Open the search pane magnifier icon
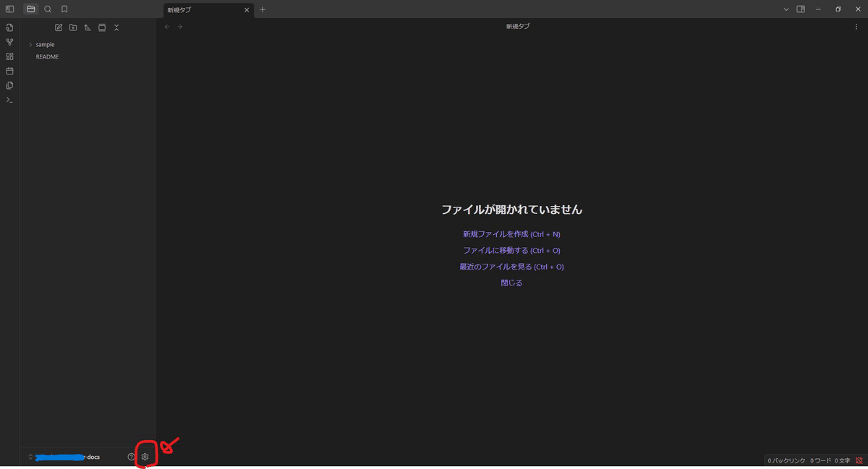 tap(48, 9)
